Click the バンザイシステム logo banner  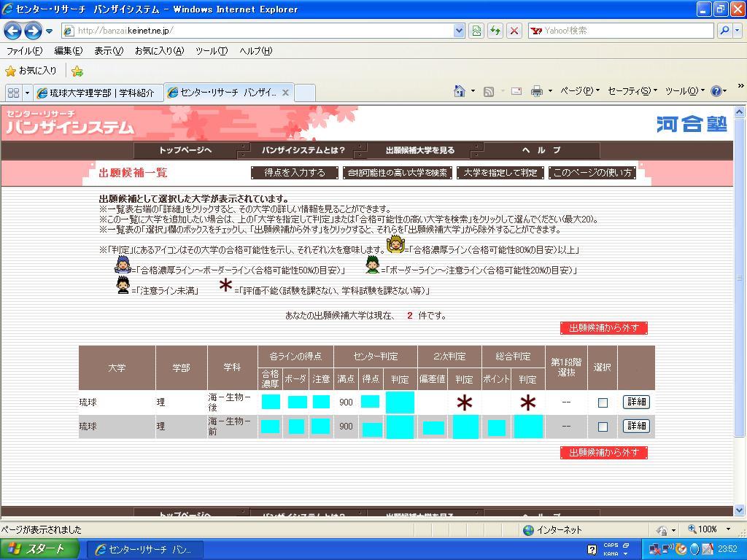[71, 122]
